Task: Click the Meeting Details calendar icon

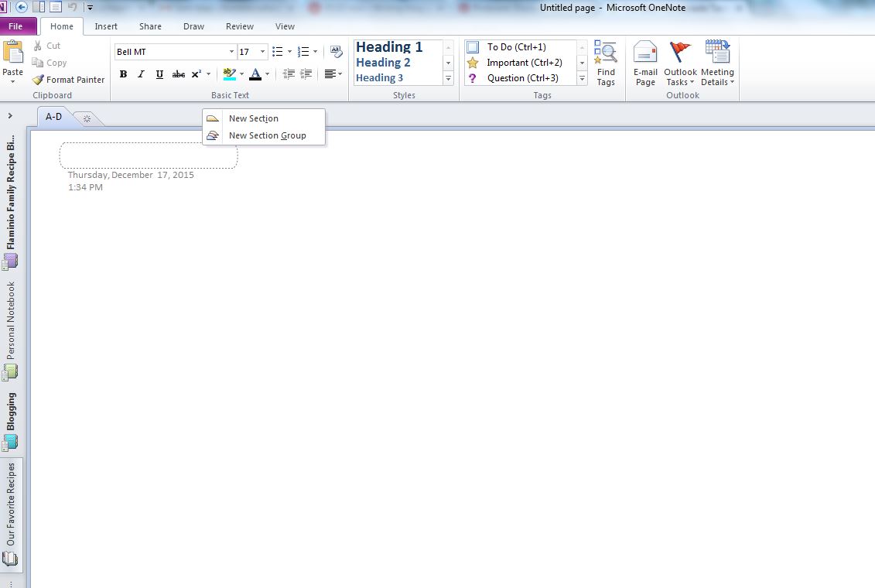Action: pos(718,63)
